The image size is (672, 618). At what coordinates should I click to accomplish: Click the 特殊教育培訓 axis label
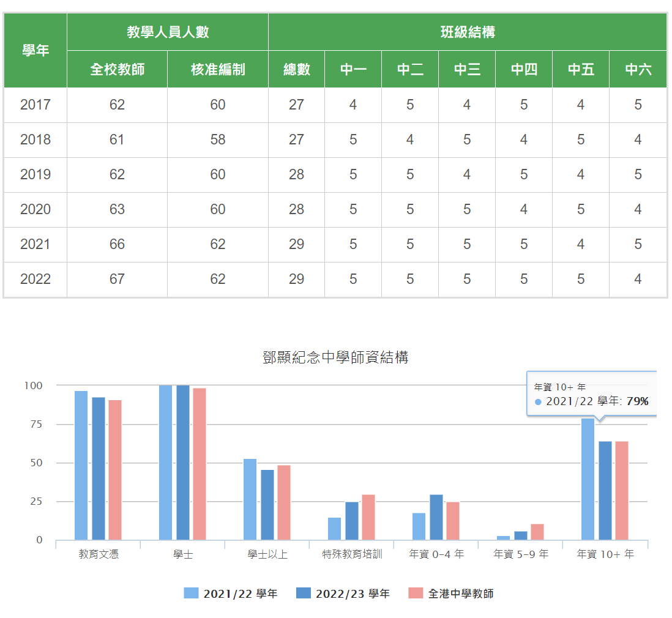click(x=352, y=554)
